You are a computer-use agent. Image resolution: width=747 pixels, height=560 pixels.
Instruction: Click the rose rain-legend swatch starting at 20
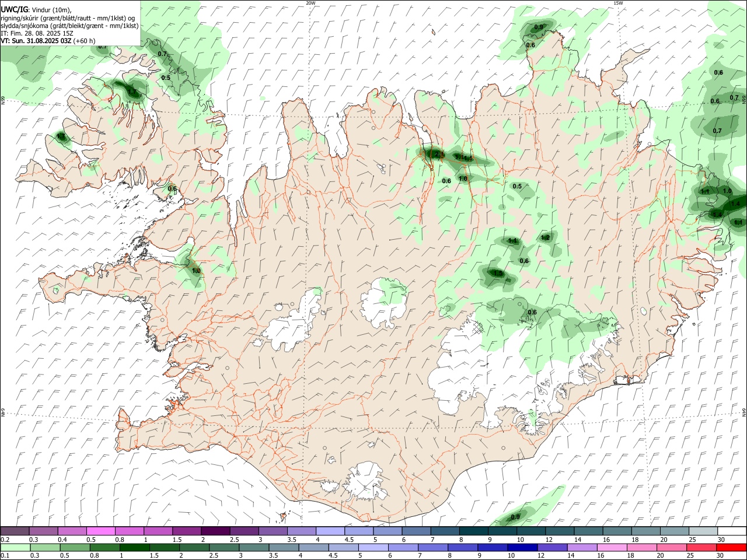coord(671,547)
